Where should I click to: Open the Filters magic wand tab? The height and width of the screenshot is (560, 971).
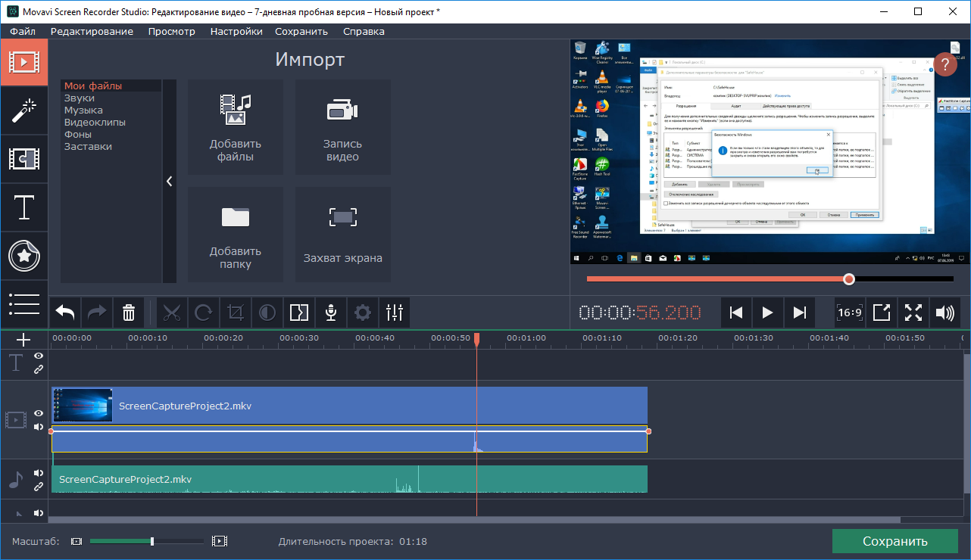pyautogui.click(x=23, y=110)
